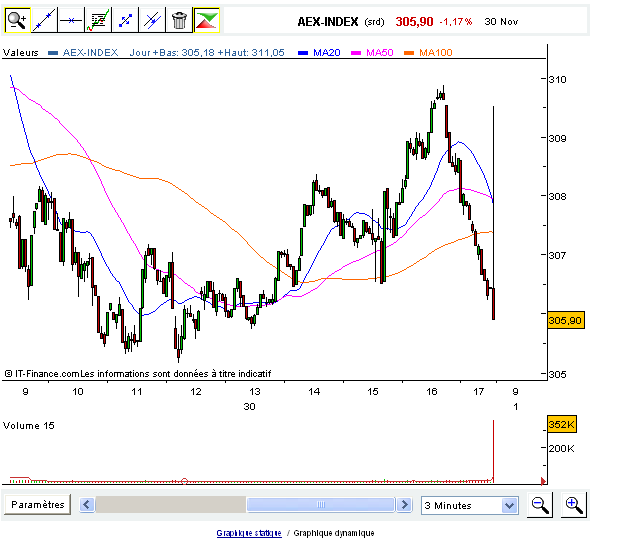640x549 pixels.
Task: Click the zoom in magnifier button
Action: (x=573, y=505)
